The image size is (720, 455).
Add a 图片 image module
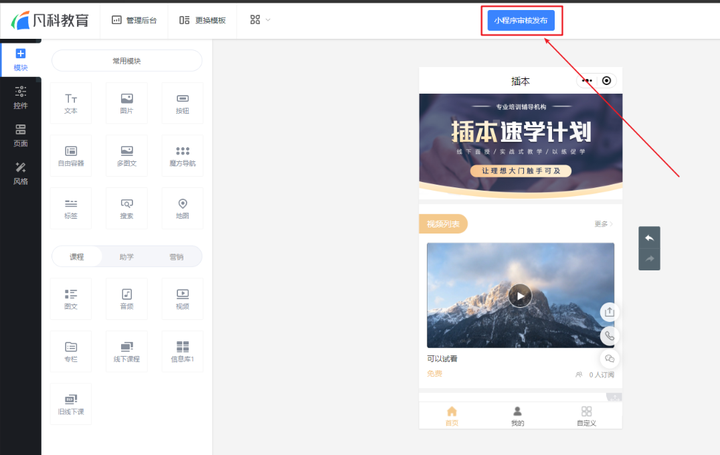pyautogui.click(x=127, y=103)
